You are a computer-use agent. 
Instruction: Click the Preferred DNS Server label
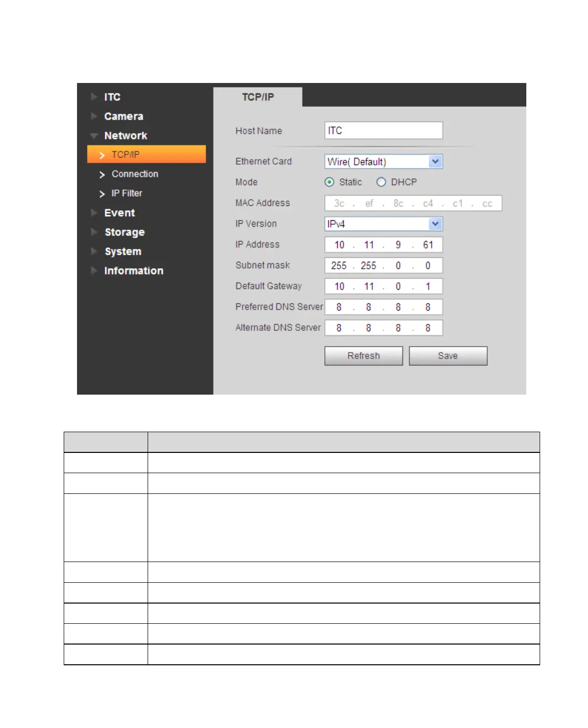tap(279, 307)
